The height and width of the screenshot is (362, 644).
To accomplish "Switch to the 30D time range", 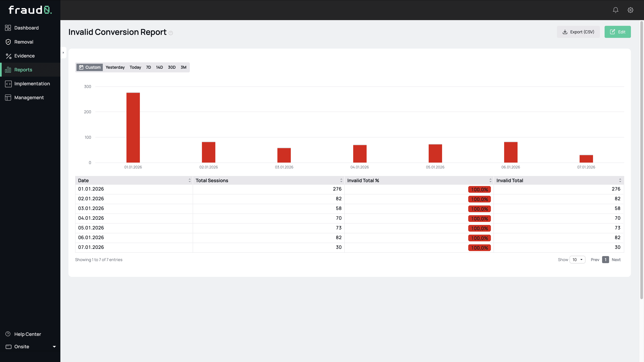I will click(x=172, y=67).
